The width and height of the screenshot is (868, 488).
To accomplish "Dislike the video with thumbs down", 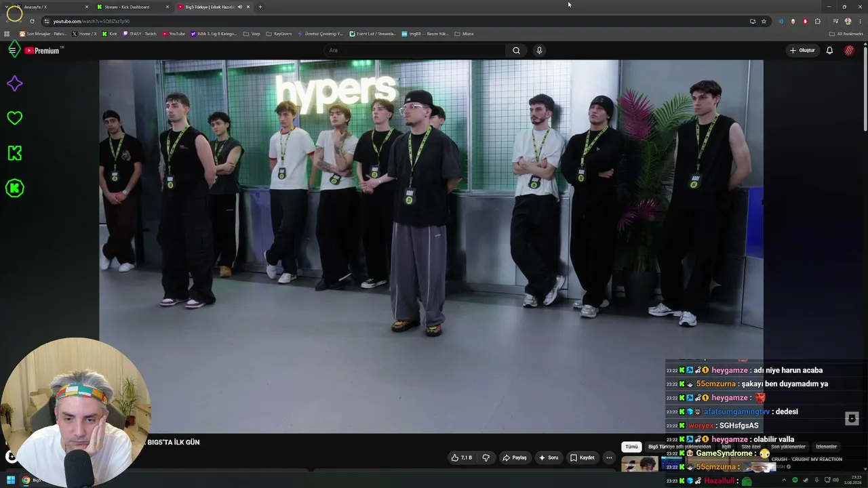I will (486, 457).
